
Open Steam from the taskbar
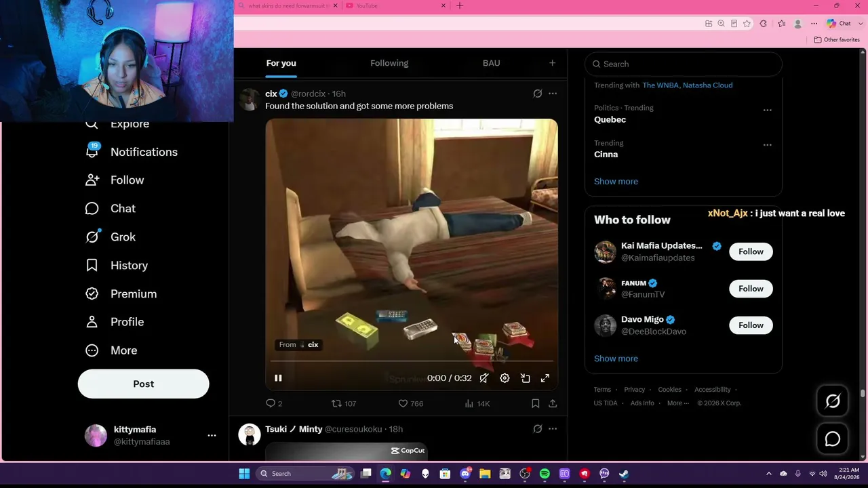click(624, 474)
